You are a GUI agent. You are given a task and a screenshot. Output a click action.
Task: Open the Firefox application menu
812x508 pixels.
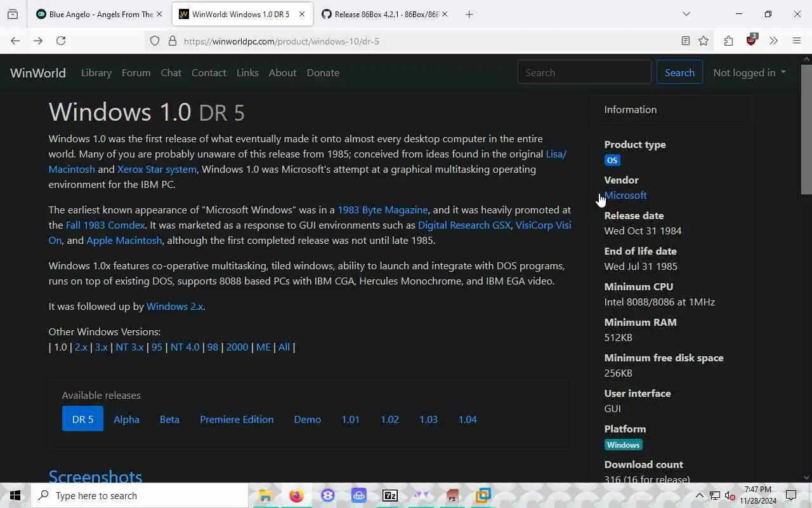pos(797,41)
